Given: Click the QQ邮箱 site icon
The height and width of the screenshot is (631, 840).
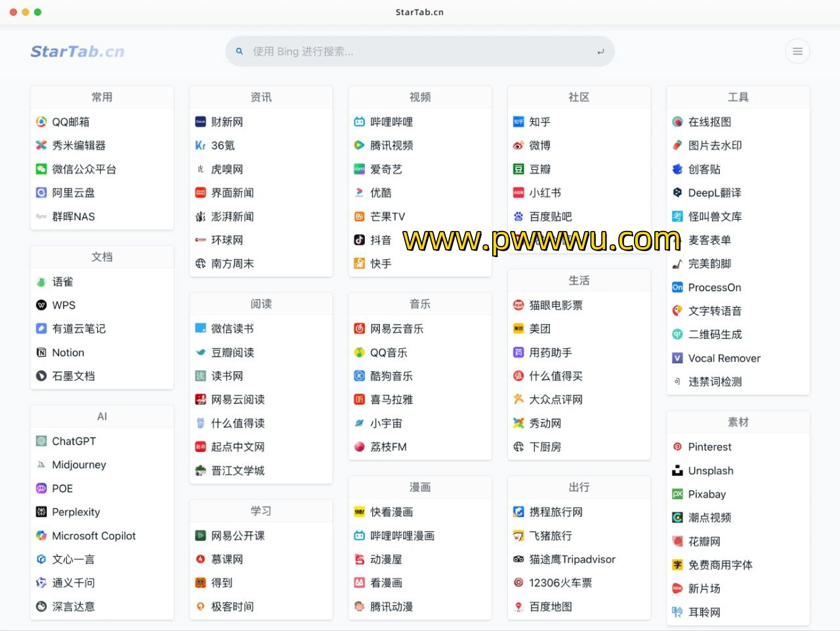Looking at the screenshot, I should [41, 122].
